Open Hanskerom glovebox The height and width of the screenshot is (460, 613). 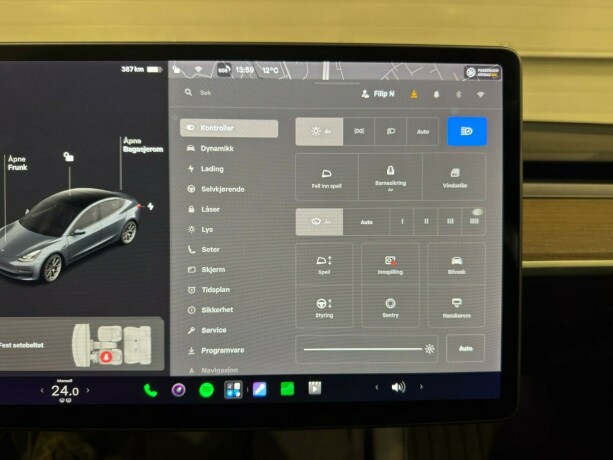pos(456,307)
